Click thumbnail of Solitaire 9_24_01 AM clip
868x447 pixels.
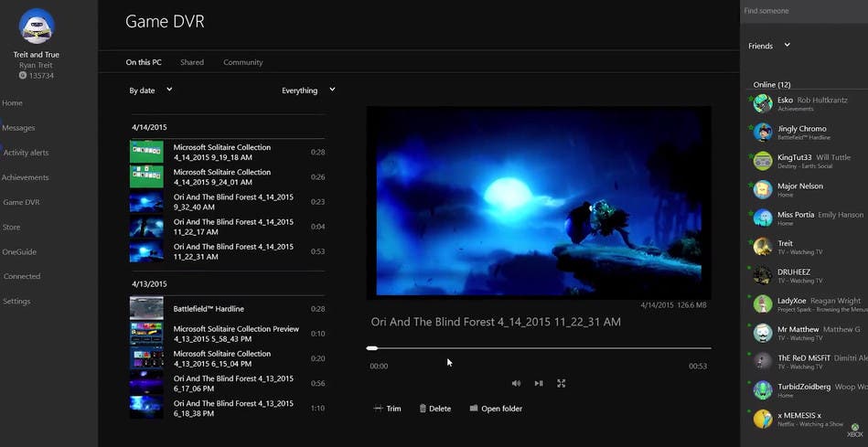tap(146, 177)
